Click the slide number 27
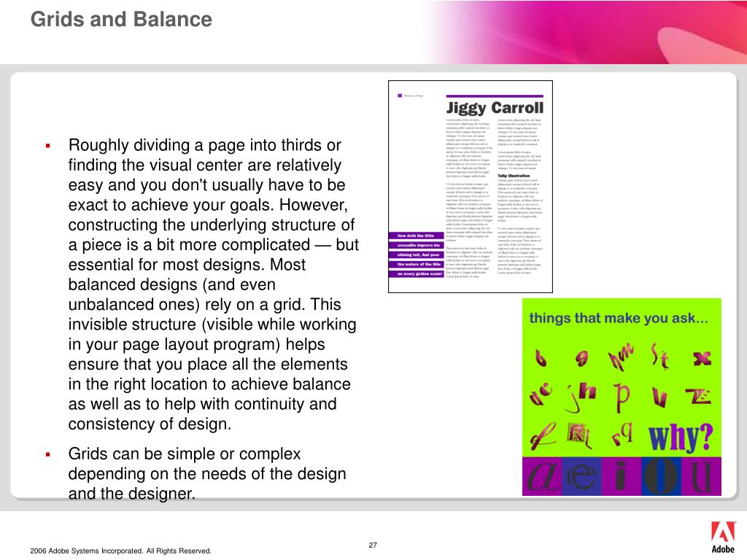Image resolution: width=747 pixels, height=560 pixels. pos(373,545)
